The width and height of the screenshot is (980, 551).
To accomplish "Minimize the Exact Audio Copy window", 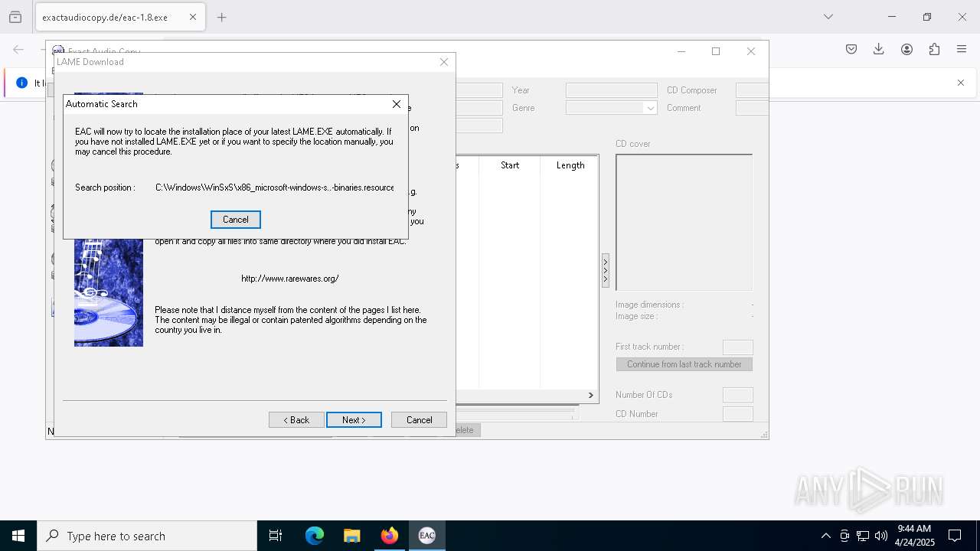I will click(x=681, y=51).
